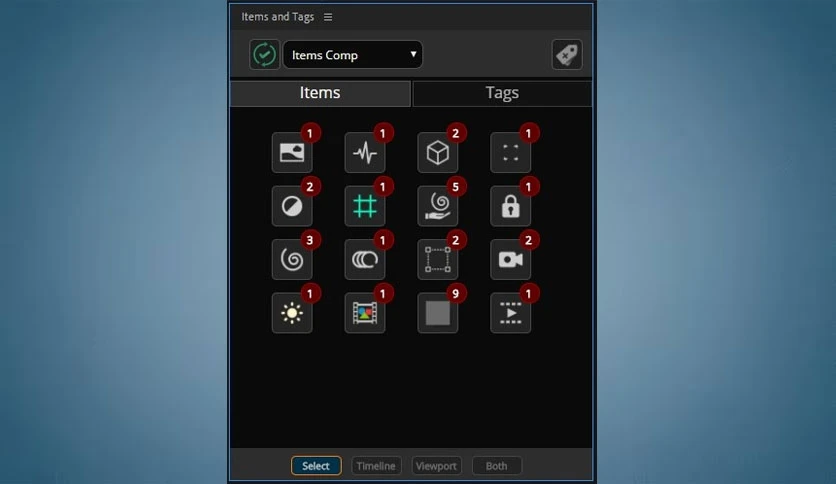Select the light layers sun icon
This screenshot has width=836, height=484.
pyautogui.click(x=292, y=313)
